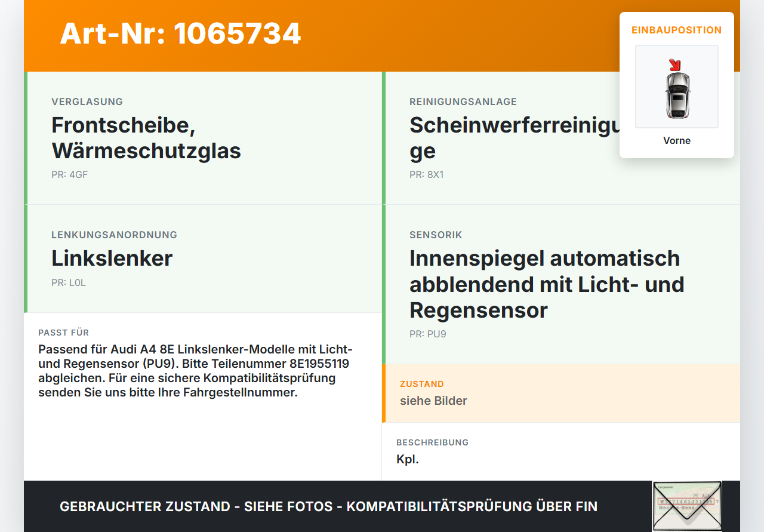
Task: Click the 'LENKUNGSANORDNUNG' category label
Action: tap(115, 235)
